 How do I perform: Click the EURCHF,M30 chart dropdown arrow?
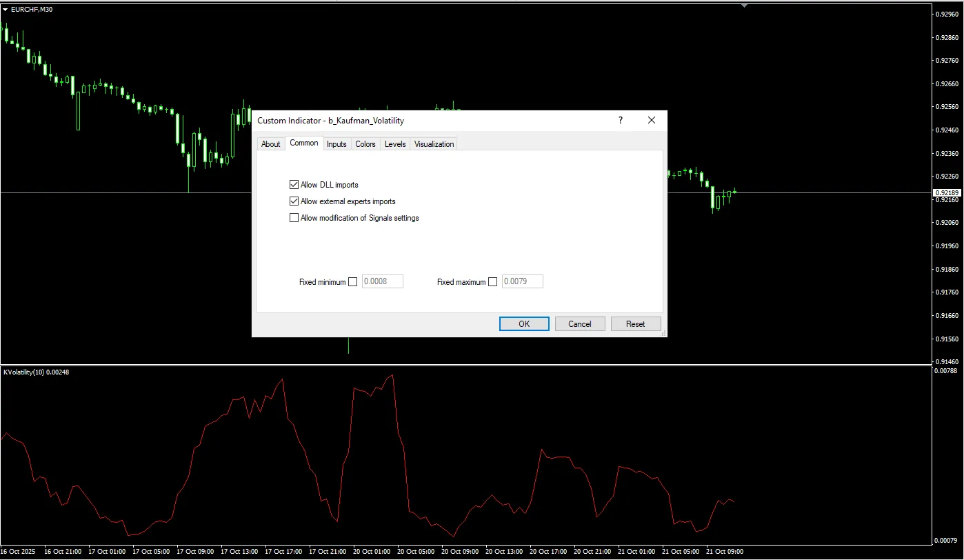(6, 9)
